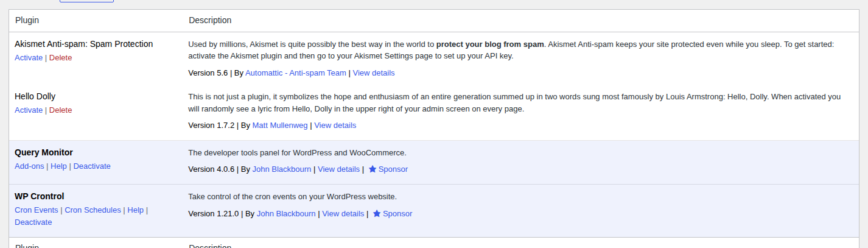View details for WP Crontrol

coord(343,214)
